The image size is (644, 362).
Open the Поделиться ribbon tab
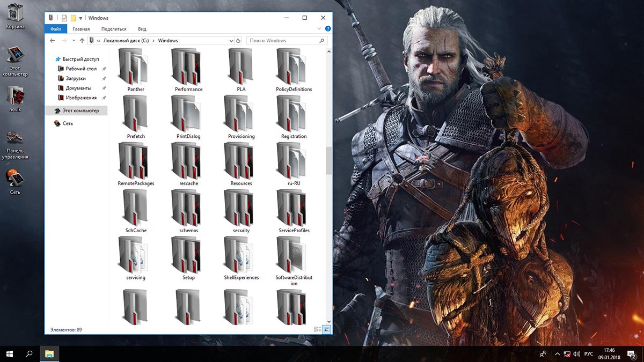114,29
